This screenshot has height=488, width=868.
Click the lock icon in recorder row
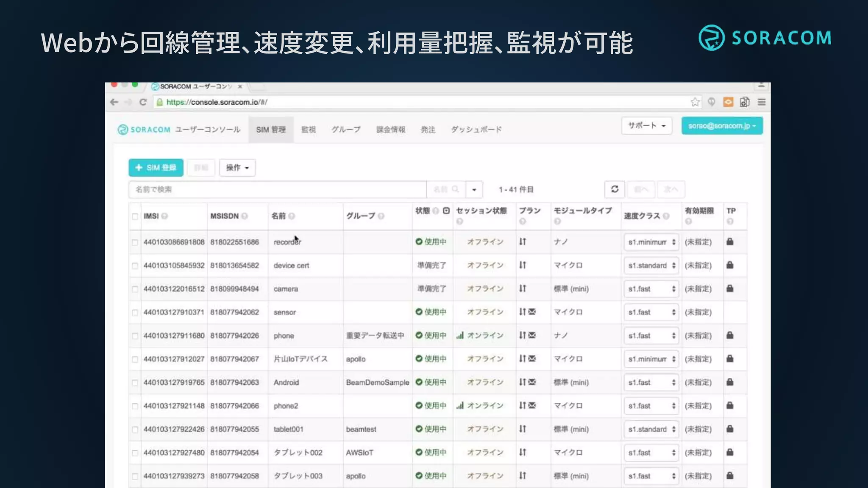click(x=730, y=242)
